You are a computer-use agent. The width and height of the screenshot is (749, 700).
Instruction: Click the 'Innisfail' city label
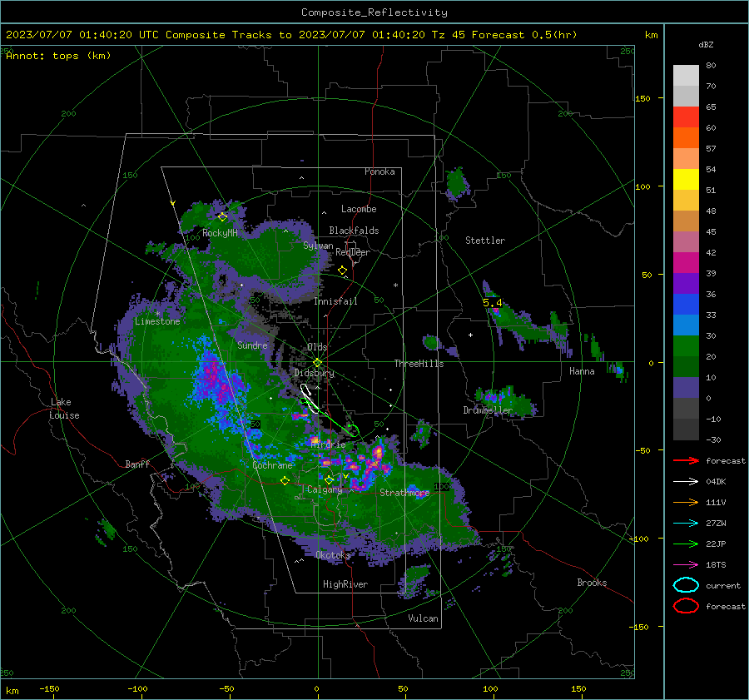tap(335, 301)
